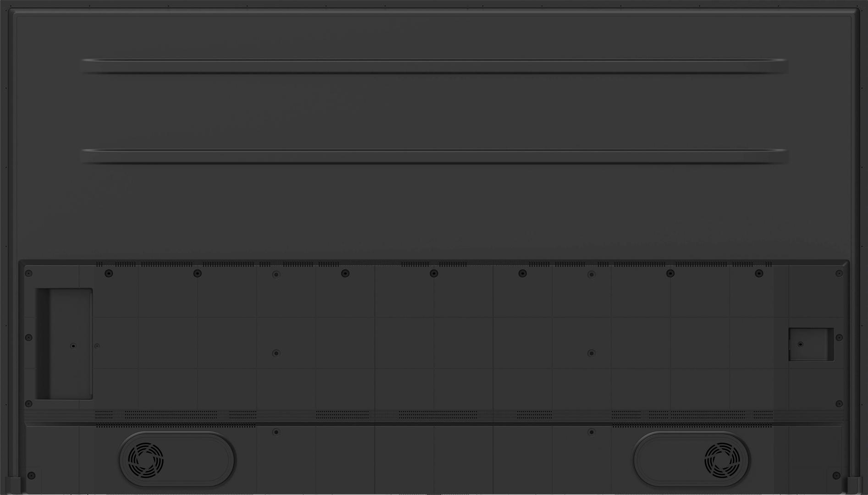
Task: Click the screw inside the small right recess
Action: [801, 344]
